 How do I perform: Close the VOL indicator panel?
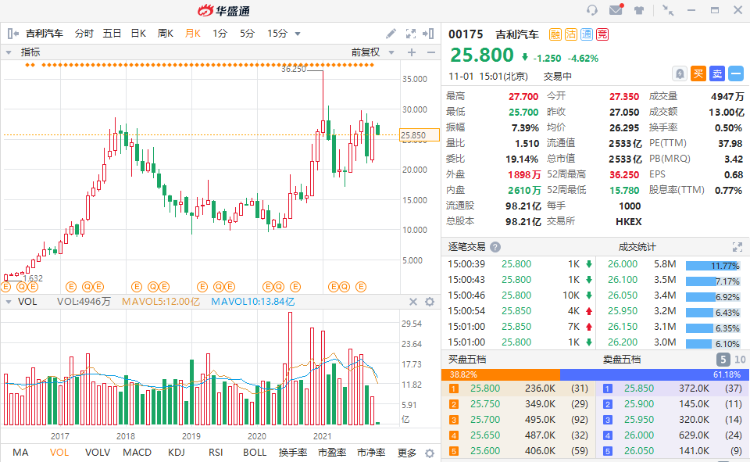coord(413,302)
